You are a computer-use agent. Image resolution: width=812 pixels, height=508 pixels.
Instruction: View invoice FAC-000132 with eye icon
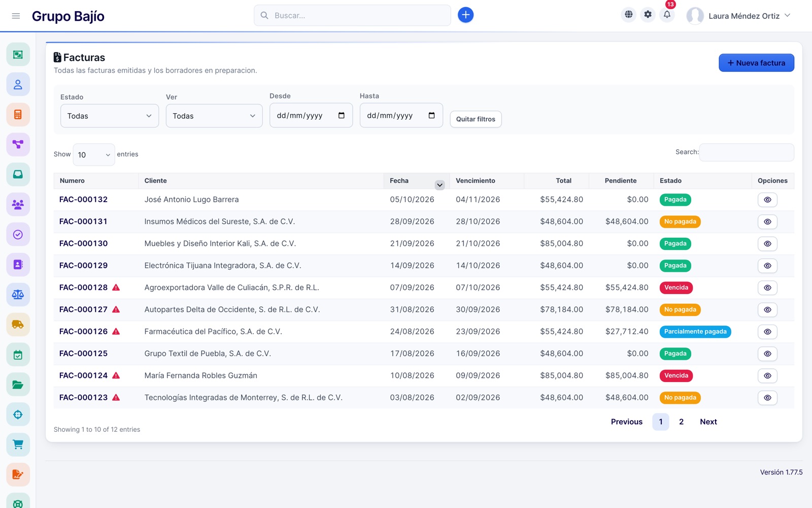767,200
